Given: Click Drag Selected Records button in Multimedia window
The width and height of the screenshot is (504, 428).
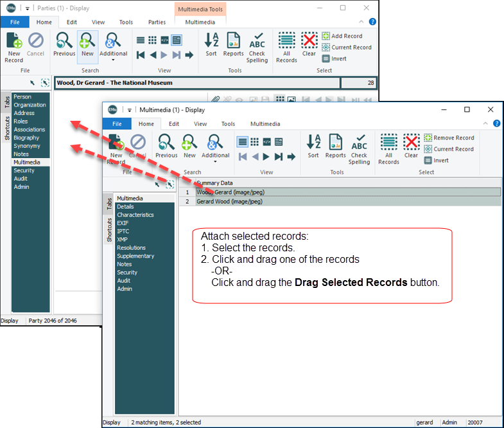Looking at the screenshot, I should point(170,184).
